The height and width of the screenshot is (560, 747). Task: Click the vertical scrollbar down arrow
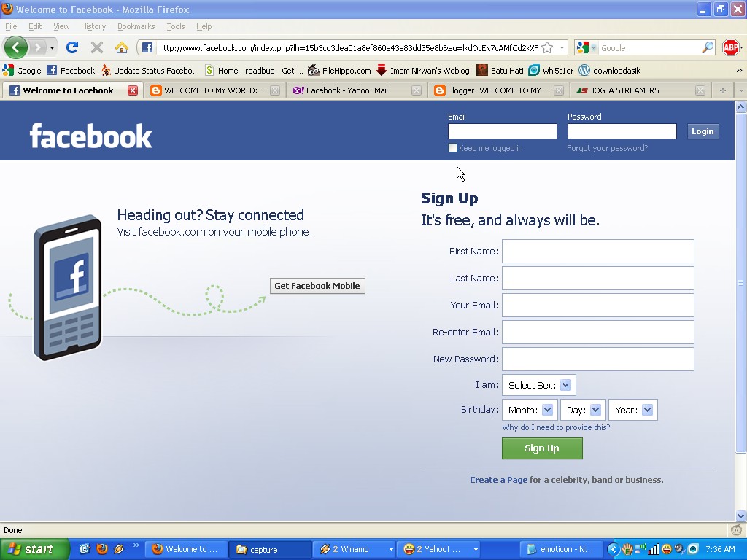tap(740, 516)
